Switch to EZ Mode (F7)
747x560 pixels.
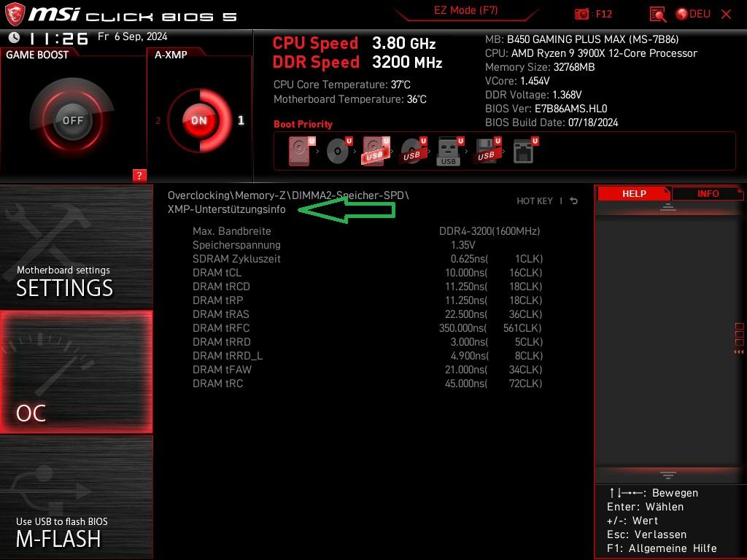(x=465, y=10)
